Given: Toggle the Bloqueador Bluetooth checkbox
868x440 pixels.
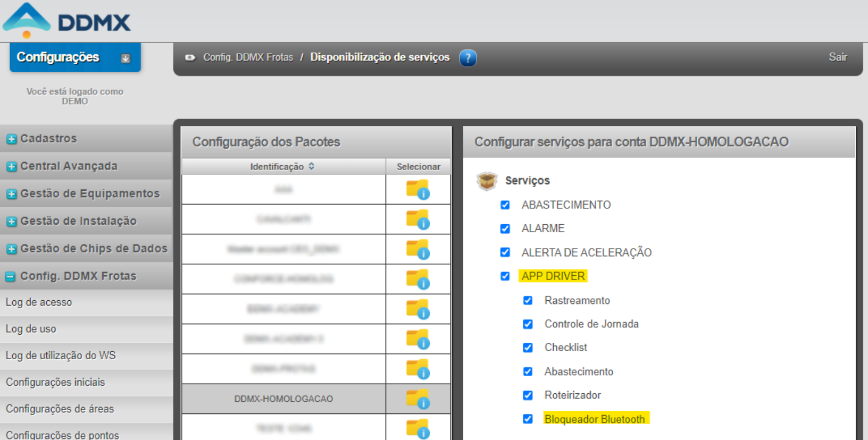Looking at the screenshot, I should click(x=528, y=419).
